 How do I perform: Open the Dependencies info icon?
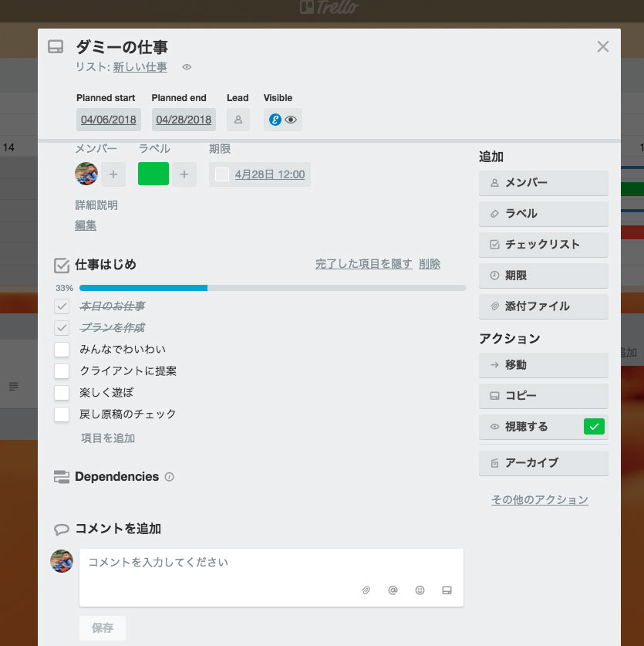point(168,477)
